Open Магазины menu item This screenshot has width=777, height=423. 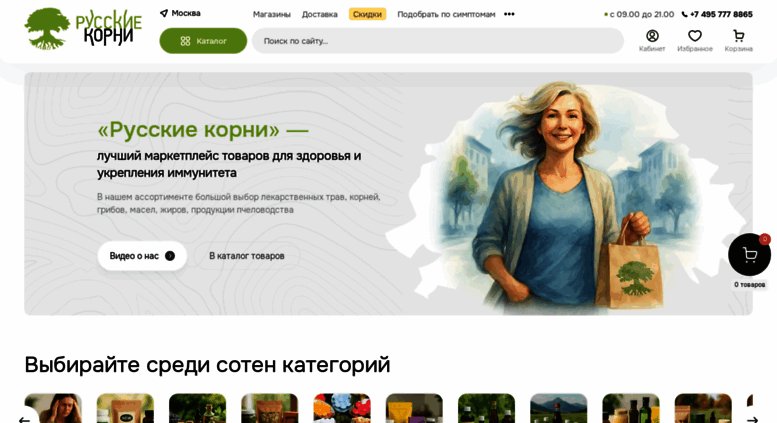point(272,14)
